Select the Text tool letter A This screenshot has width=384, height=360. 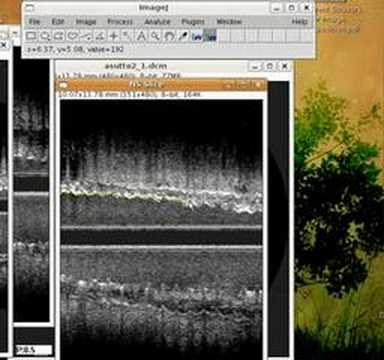coord(141,35)
